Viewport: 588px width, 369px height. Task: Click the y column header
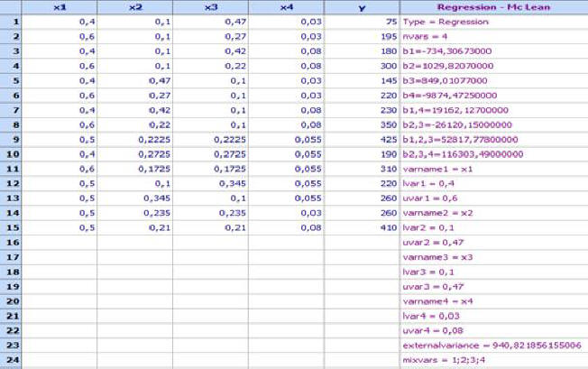(x=361, y=7)
